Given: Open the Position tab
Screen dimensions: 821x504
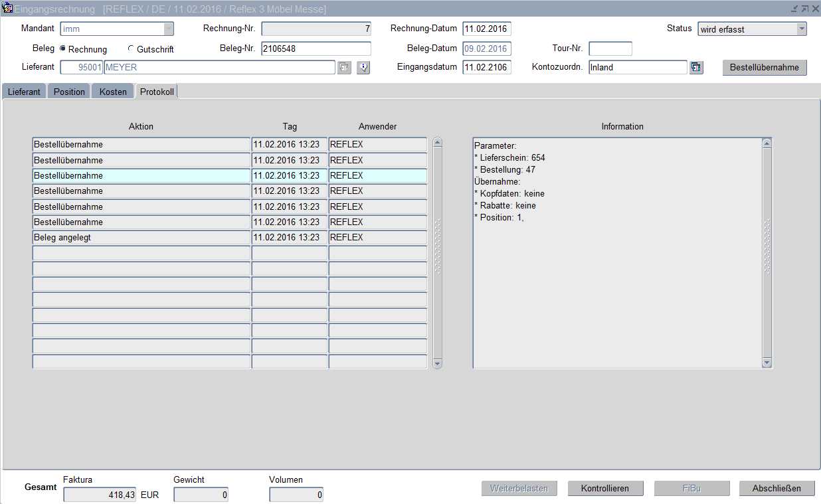Looking at the screenshot, I should pyautogui.click(x=69, y=92).
